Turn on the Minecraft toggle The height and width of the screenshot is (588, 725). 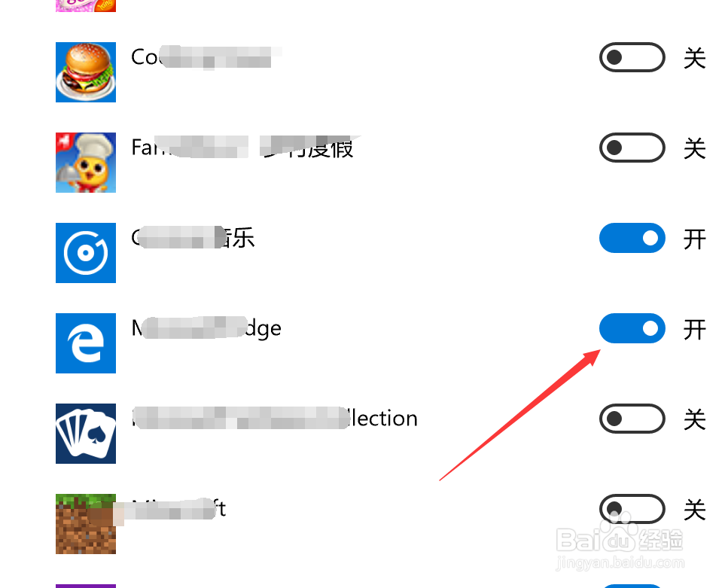(x=632, y=509)
